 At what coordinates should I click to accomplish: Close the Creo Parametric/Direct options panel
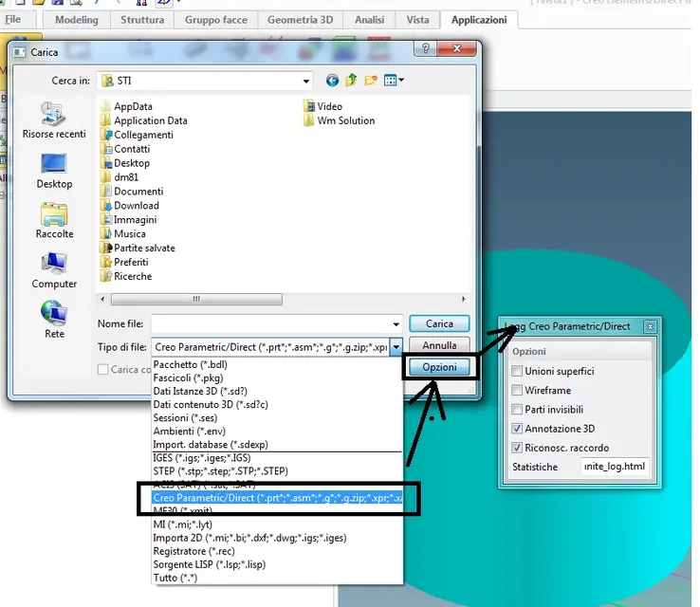click(x=650, y=327)
